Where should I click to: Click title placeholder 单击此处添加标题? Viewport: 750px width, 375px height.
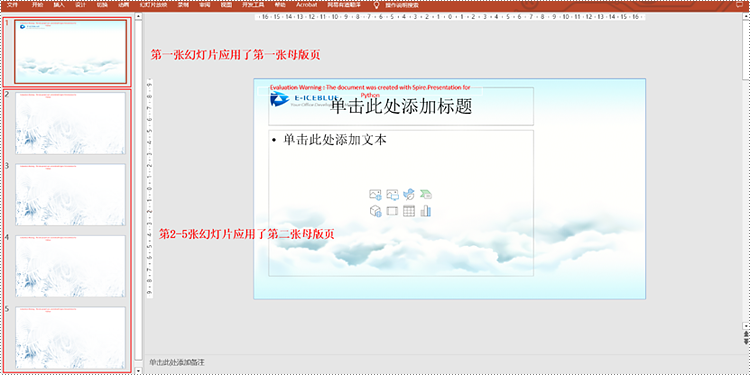click(x=401, y=106)
